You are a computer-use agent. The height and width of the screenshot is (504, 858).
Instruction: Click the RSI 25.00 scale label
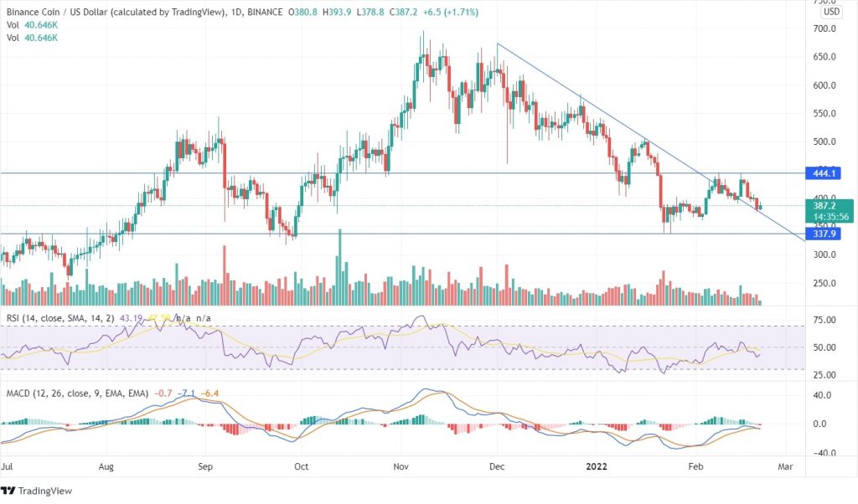824,375
